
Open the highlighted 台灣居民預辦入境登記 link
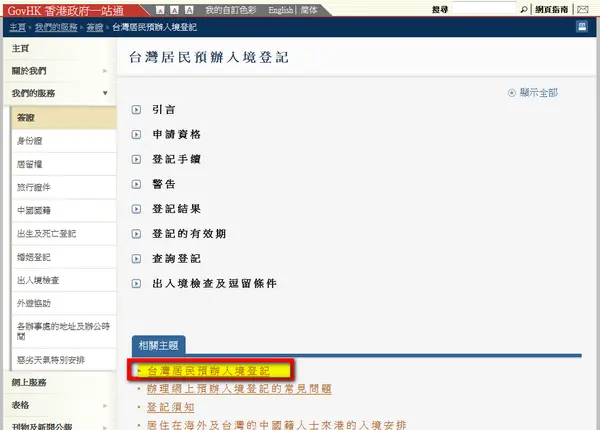point(208,371)
